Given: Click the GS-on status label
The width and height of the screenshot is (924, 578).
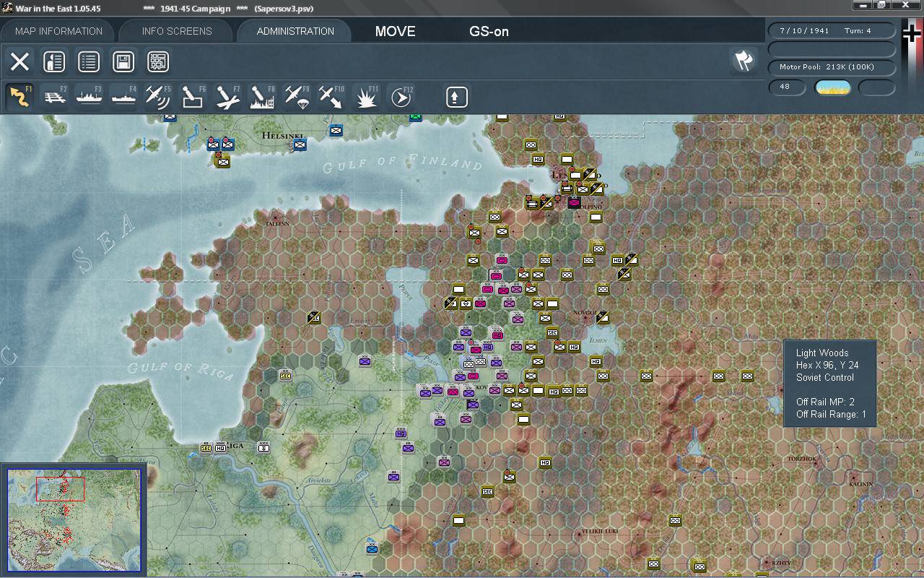Looking at the screenshot, I should point(489,31).
